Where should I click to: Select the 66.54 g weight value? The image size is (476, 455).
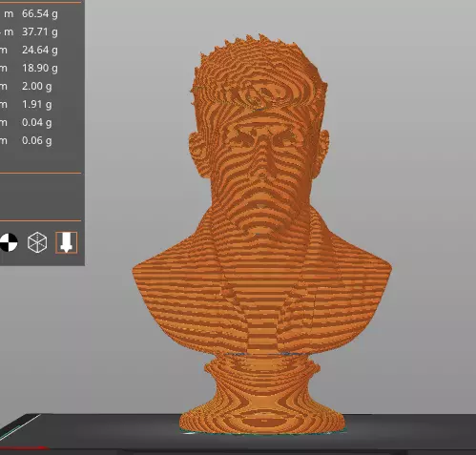coord(40,14)
